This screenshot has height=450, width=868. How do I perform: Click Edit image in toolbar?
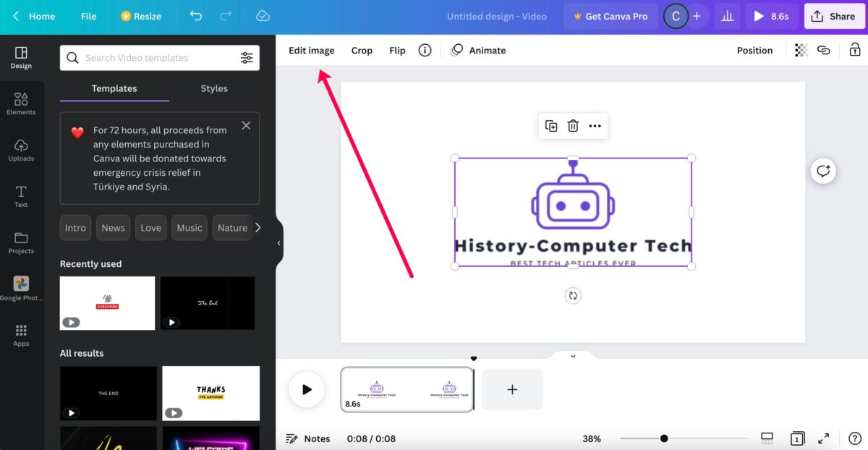(312, 50)
